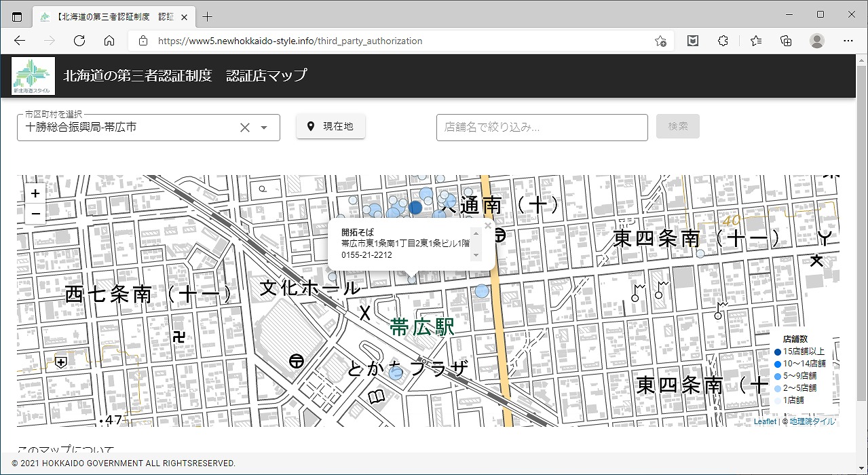Open the browser profile menu
Image resolution: width=868 pixels, height=475 pixels.
click(x=817, y=41)
